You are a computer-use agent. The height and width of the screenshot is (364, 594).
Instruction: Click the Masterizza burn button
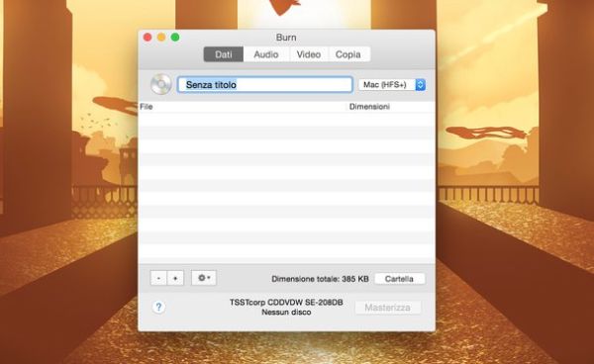387,308
